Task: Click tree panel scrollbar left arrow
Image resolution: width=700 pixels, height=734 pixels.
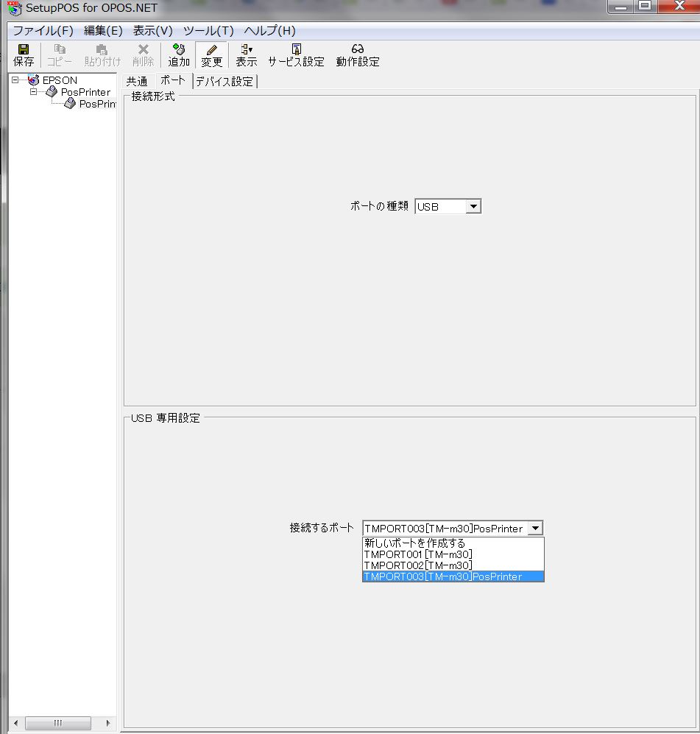Action: (x=15, y=723)
